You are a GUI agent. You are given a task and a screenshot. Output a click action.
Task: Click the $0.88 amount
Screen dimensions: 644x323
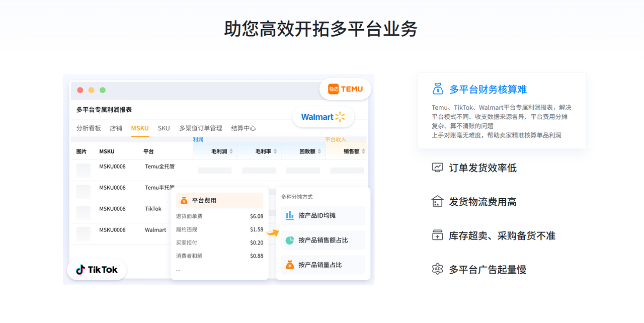pyautogui.click(x=257, y=256)
